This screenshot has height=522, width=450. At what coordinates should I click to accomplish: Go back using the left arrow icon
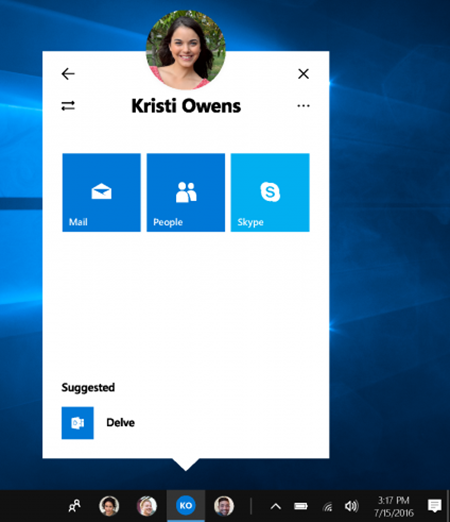(x=68, y=74)
